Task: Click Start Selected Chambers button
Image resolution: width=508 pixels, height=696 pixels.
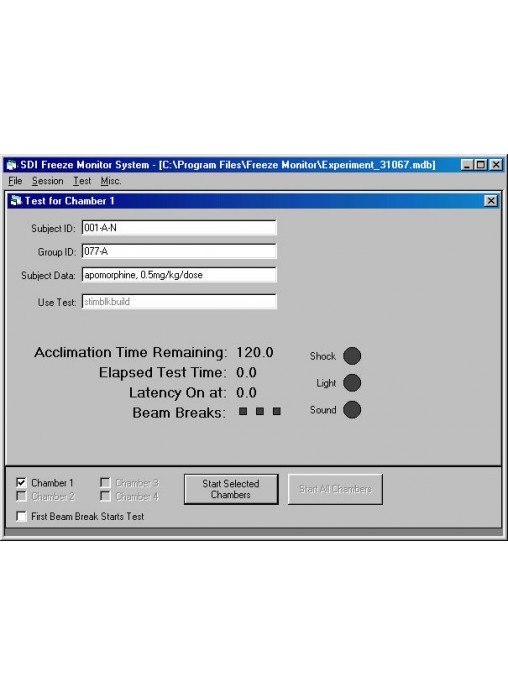Action: tap(231, 489)
